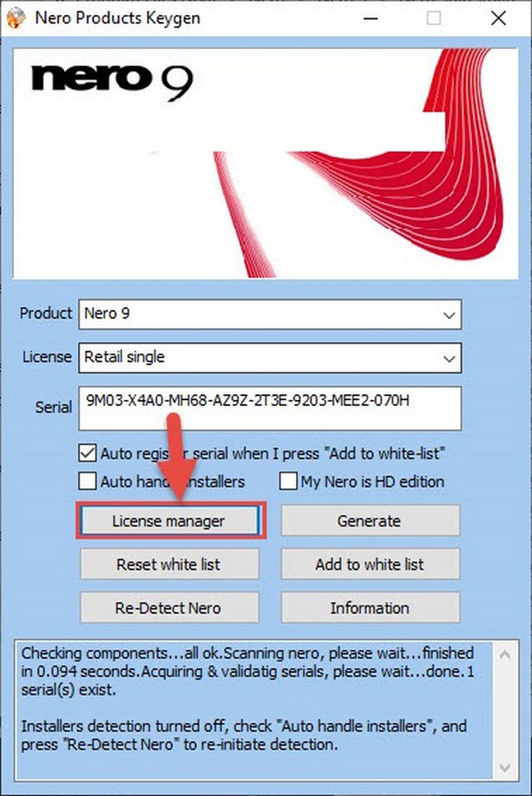The height and width of the screenshot is (796, 532).
Task: Click the log panel scroll down arrow
Action: point(505,767)
